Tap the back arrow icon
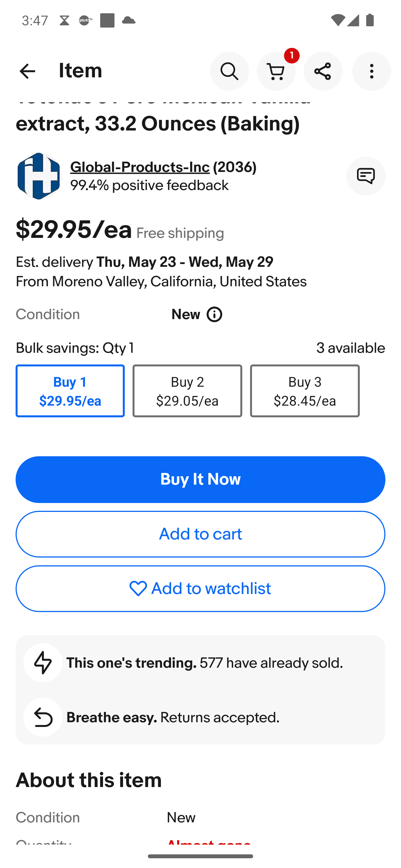 click(27, 71)
